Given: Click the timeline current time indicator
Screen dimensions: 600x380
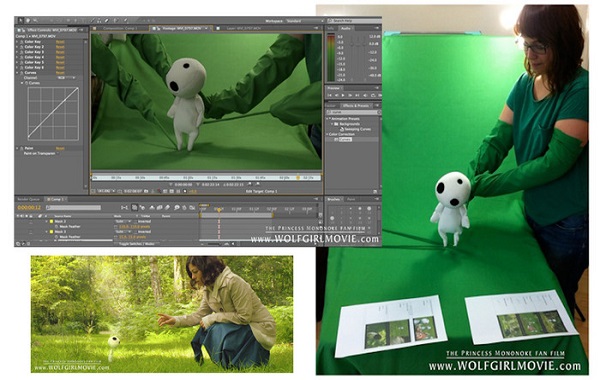Looking at the screenshot, I should (219, 210).
